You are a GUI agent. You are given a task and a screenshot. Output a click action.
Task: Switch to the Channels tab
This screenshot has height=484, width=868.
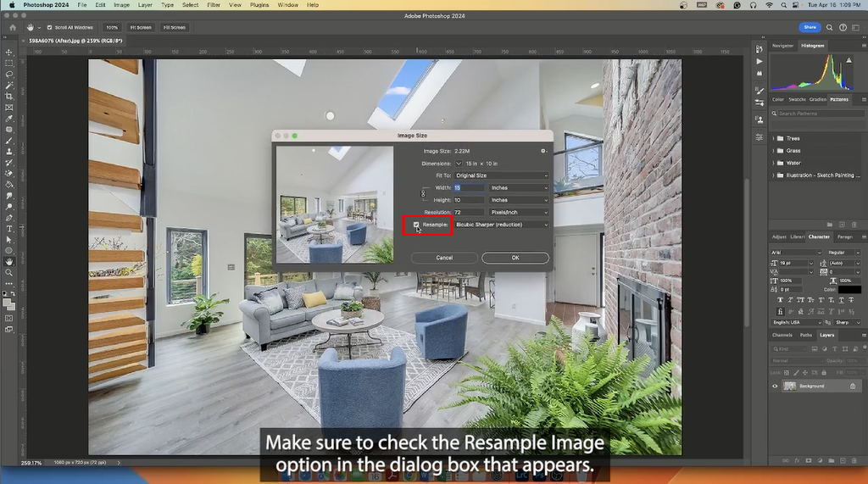(782, 335)
